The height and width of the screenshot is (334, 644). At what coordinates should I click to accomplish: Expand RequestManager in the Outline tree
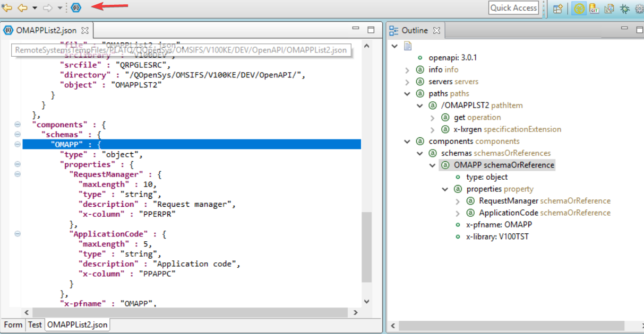(x=458, y=201)
